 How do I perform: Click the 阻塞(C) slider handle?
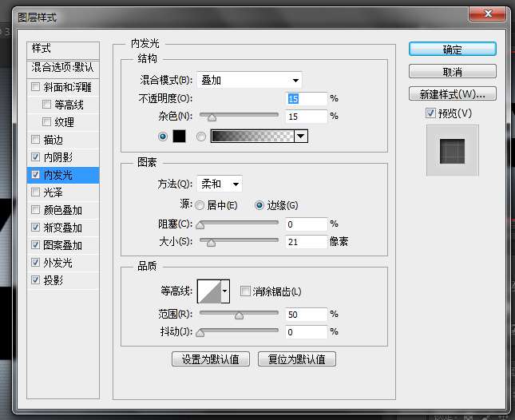(200, 225)
